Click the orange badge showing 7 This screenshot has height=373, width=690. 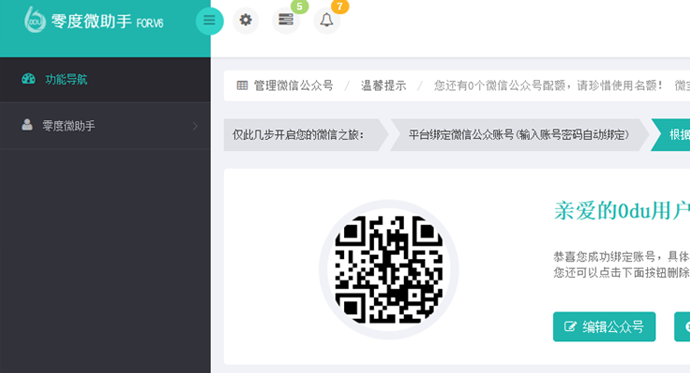pos(340,7)
